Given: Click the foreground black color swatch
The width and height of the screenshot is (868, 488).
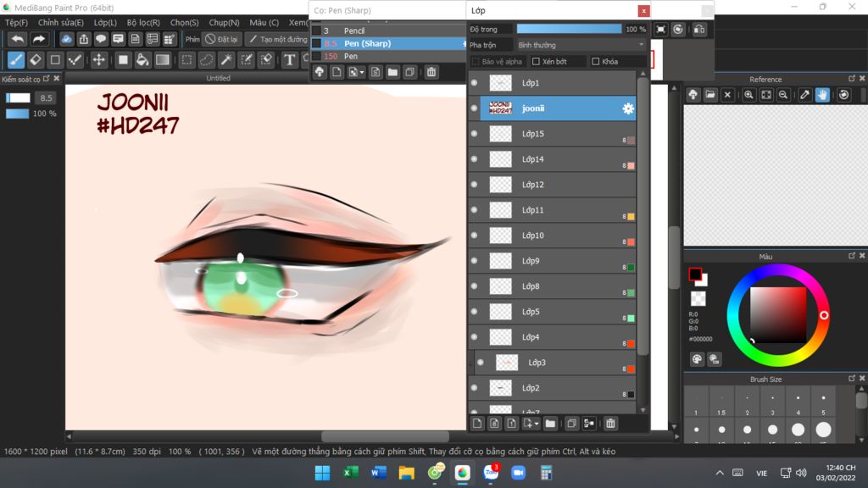Looking at the screenshot, I should pyautogui.click(x=695, y=274).
